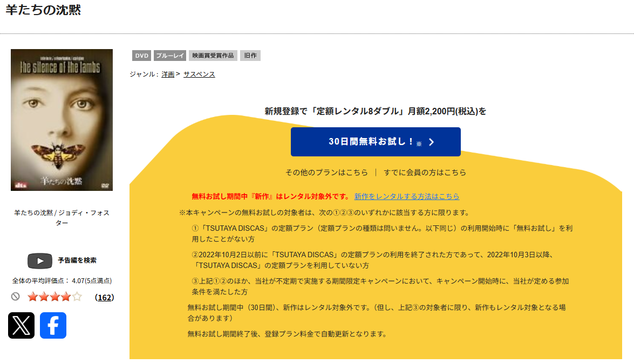Open その他のプランはこちら link
This screenshot has width=634, height=364.
tap(326, 173)
